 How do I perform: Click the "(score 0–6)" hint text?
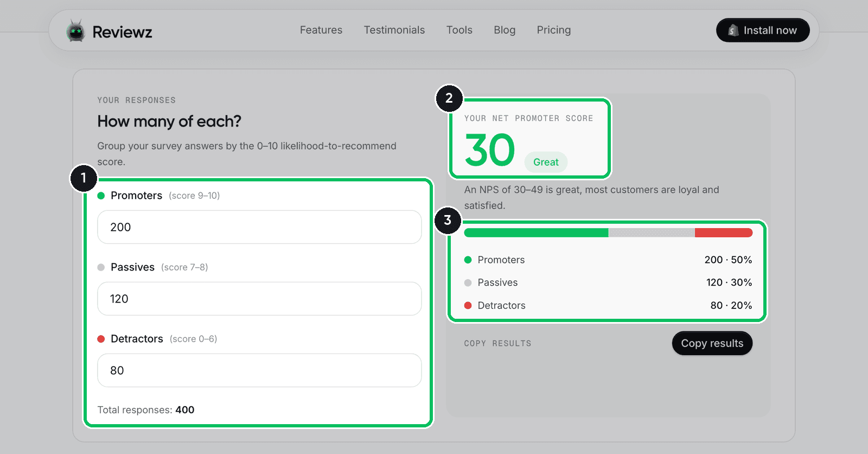(x=193, y=339)
